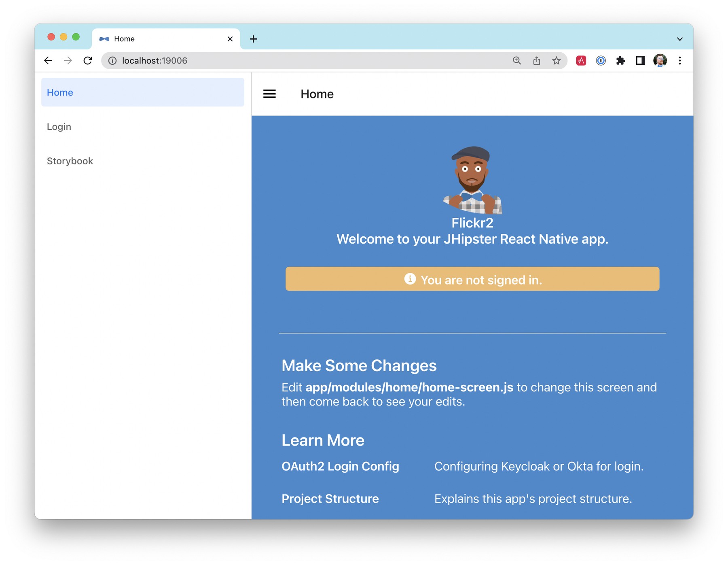Open a new browser tab
This screenshot has height=565, width=728.
coord(254,39)
